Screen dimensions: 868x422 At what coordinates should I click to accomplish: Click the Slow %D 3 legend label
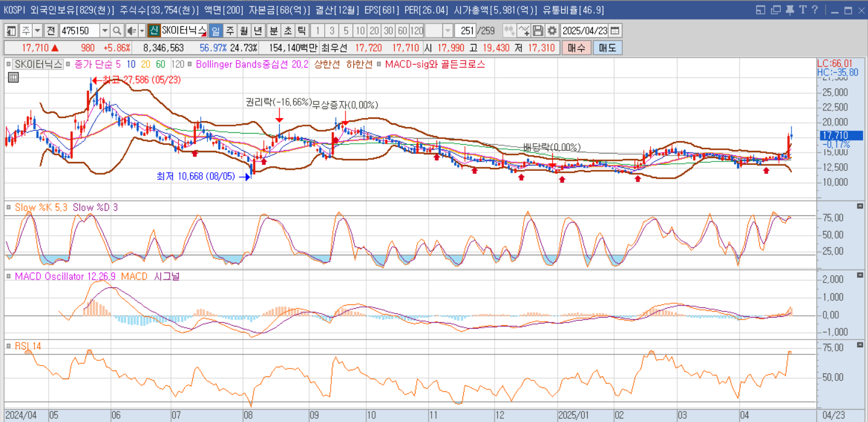pyautogui.click(x=95, y=207)
